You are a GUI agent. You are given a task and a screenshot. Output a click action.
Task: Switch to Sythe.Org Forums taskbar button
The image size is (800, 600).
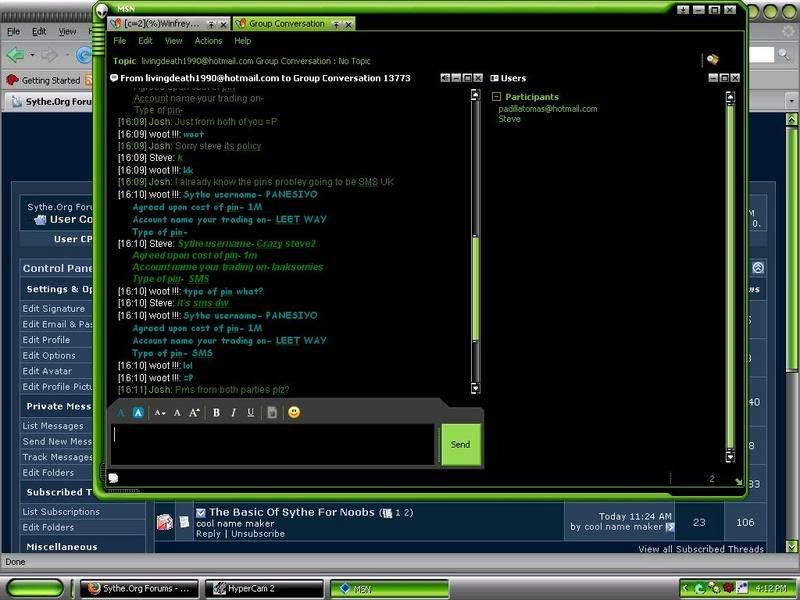coord(138,588)
